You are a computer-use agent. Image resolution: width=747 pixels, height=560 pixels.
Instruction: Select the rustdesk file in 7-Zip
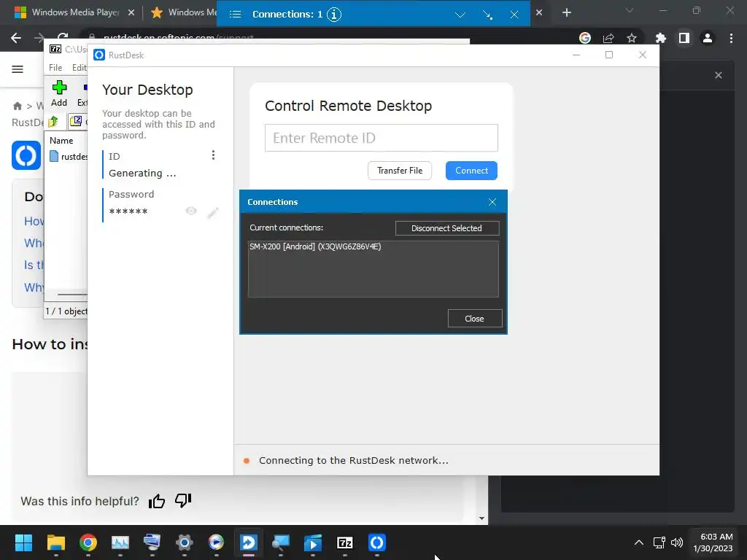[x=69, y=157]
